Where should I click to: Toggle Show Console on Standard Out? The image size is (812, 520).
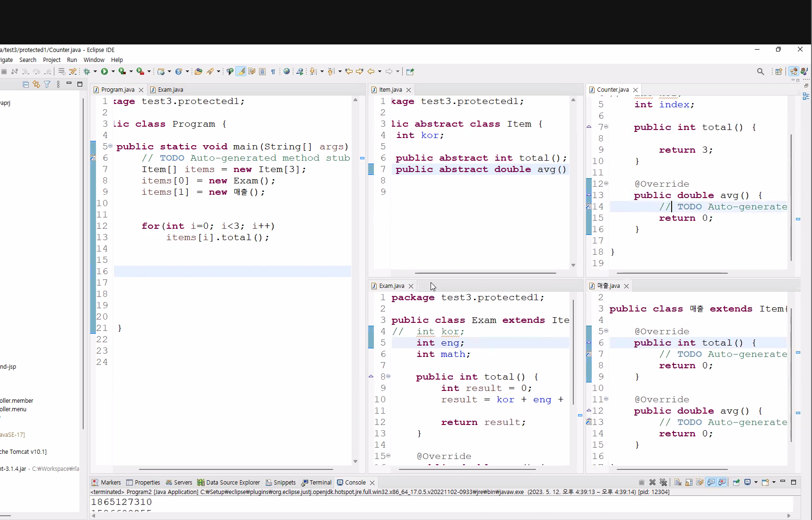711,482
